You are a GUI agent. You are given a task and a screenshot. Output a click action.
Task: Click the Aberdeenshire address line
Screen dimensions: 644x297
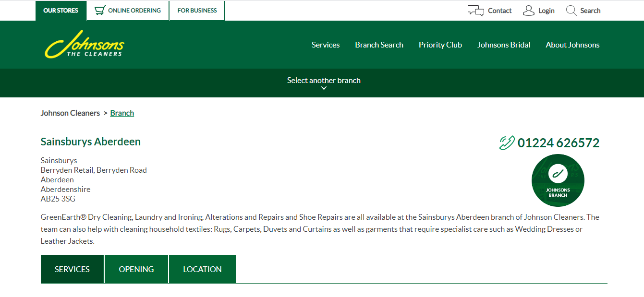(x=65, y=189)
